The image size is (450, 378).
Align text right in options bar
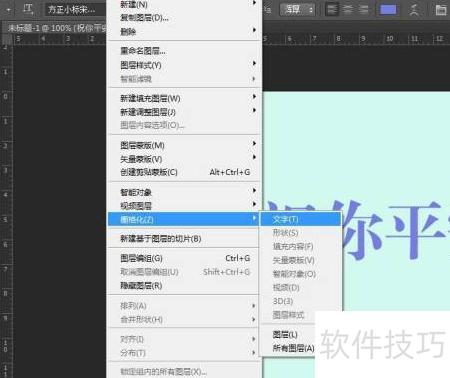click(363, 9)
